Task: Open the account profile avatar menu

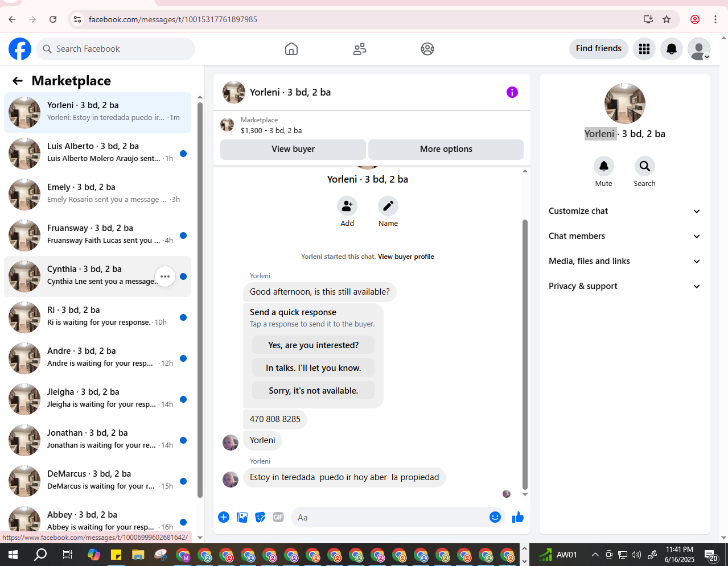Action: point(699,49)
